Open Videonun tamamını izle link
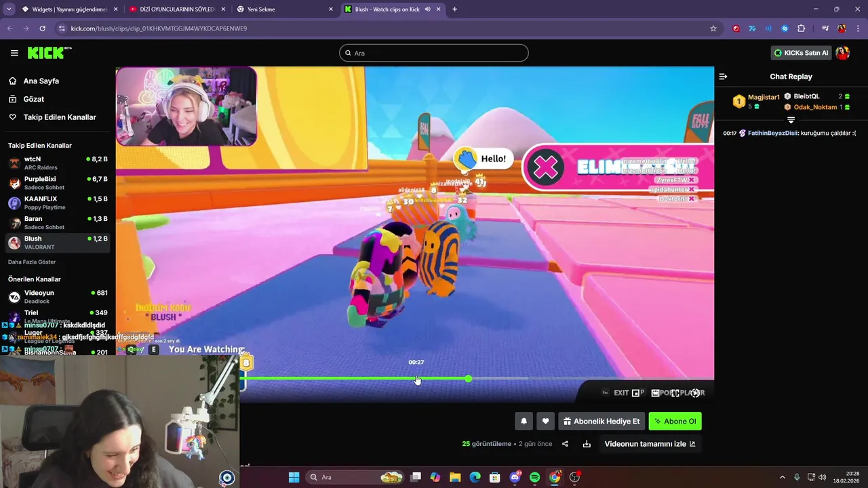 650,444
